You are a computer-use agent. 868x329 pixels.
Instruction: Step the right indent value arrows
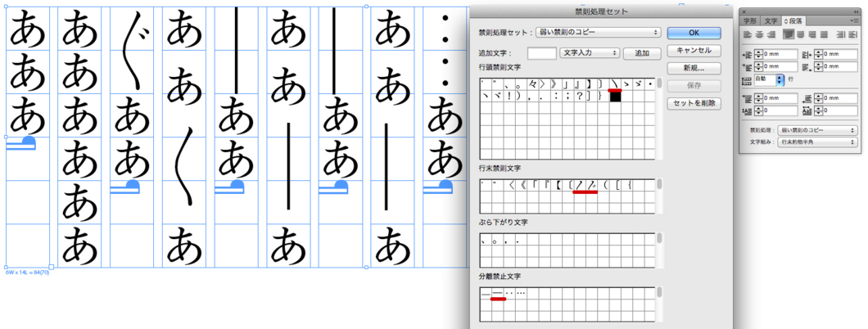point(818,54)
